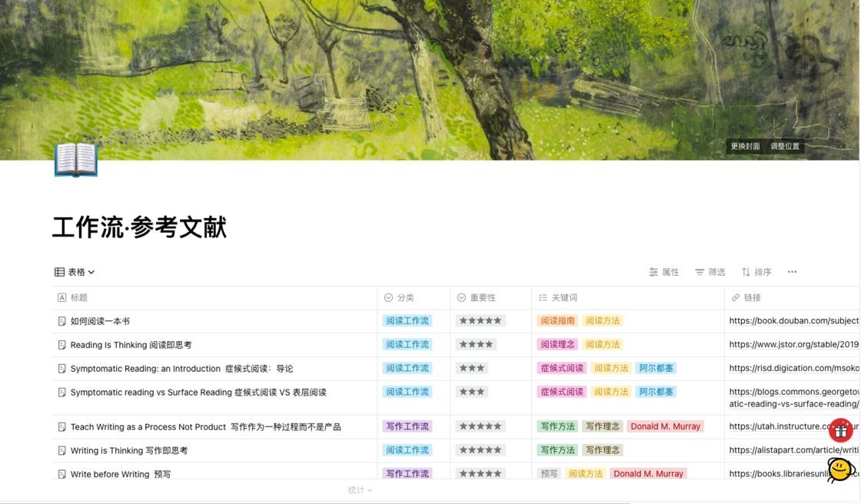
Task: Click Donald M. Murray tag in Teach Writing row
Action: [x=666, y=426]
